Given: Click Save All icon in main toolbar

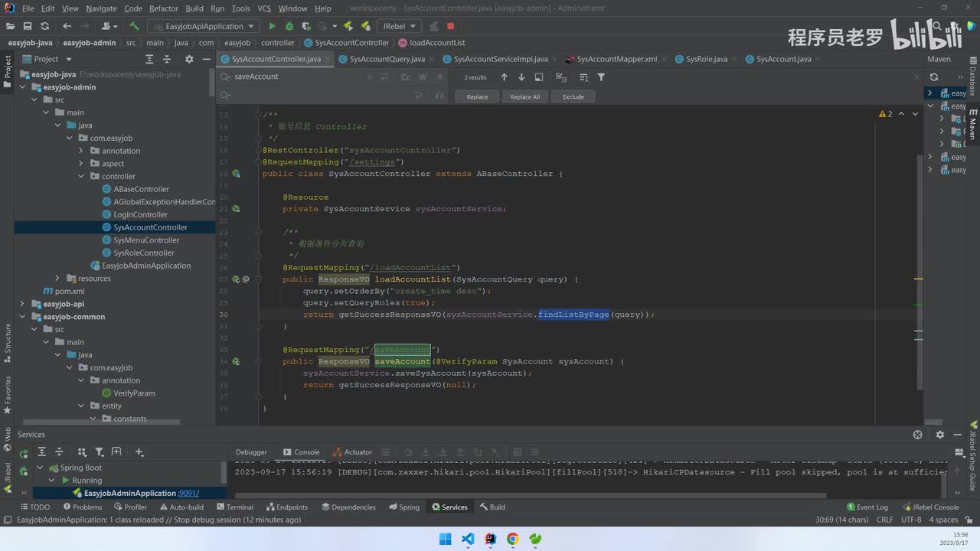Looking at the screenshot, I should coord(27,26).
